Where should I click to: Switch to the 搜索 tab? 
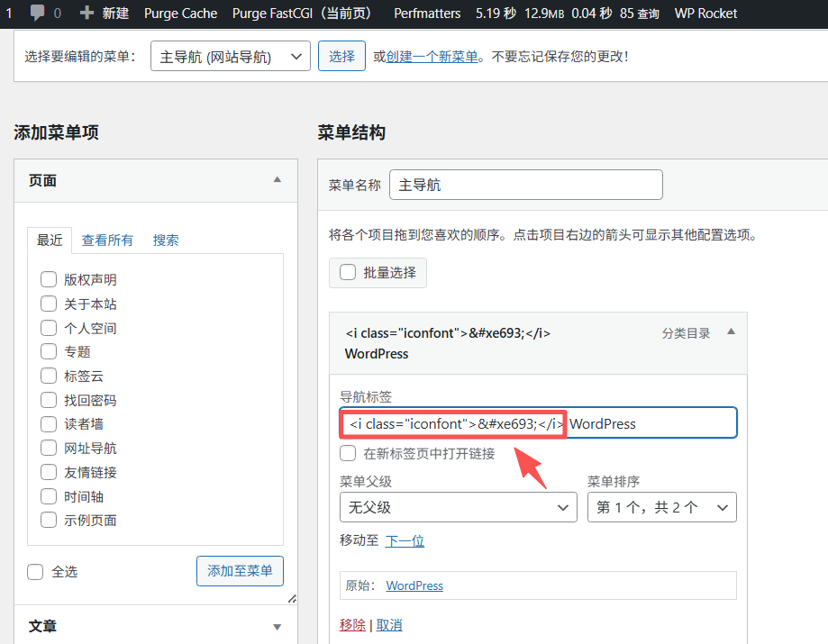166,240
